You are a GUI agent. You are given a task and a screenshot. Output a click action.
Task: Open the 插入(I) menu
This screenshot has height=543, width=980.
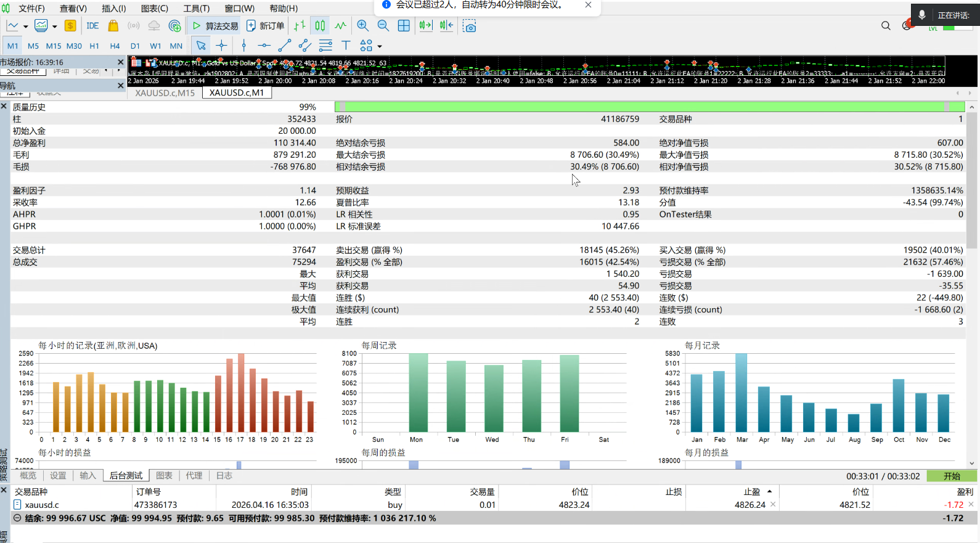click(x=113, y=8)
